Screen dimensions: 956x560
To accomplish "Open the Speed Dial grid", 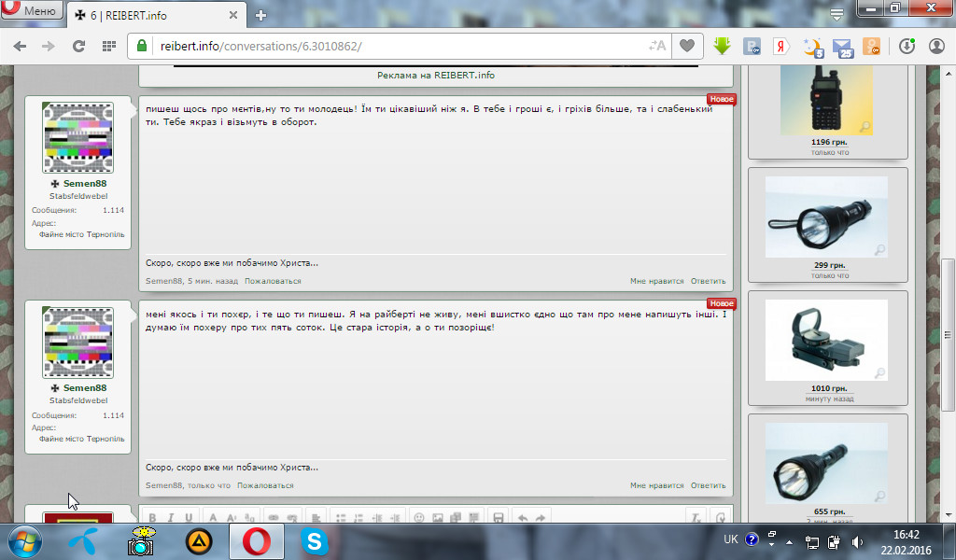I will (x=109, y=47).
